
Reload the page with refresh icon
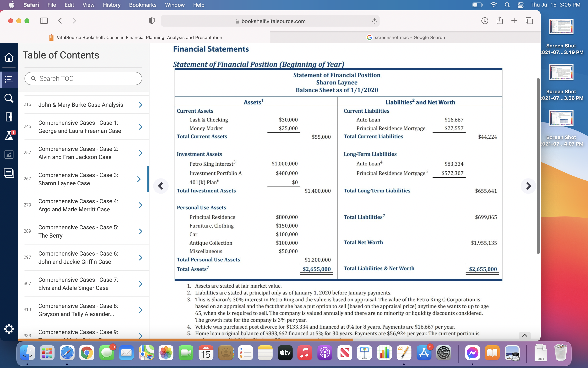(x=374, y=21)
